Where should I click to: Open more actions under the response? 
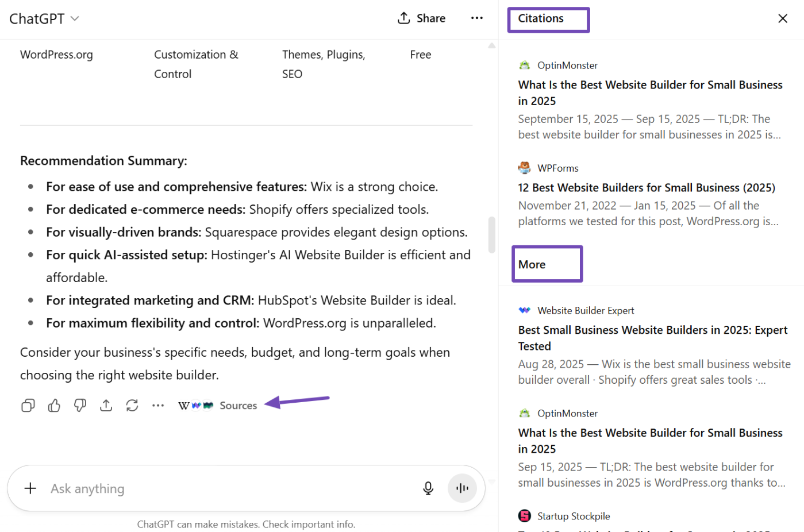(158, 406)
